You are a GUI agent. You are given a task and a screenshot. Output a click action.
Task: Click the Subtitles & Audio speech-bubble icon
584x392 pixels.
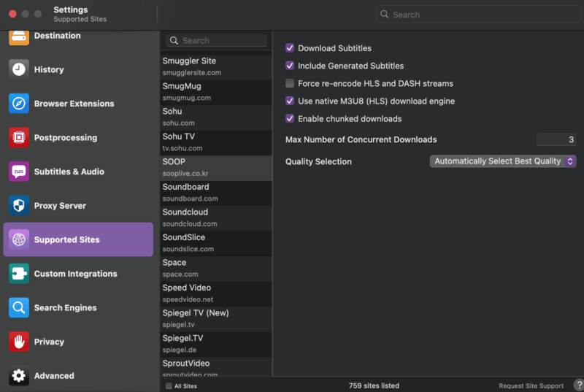coord(19,172)
